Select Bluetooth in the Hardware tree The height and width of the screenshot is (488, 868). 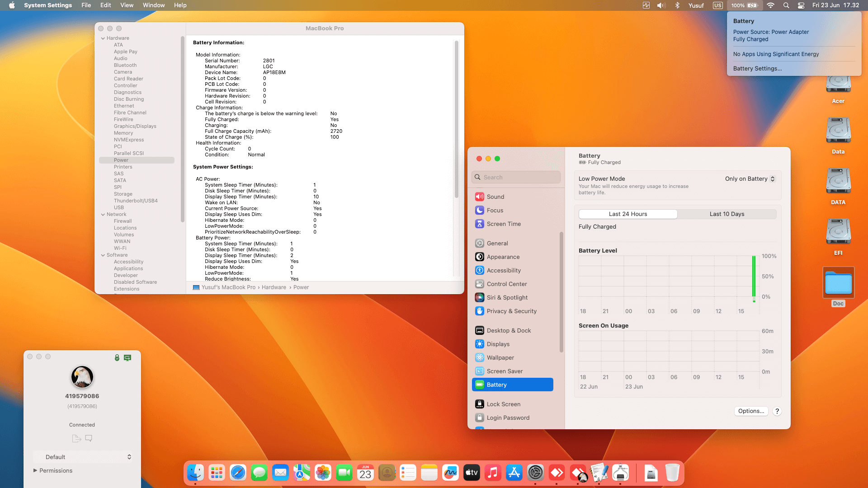click(x=125, y=65)
